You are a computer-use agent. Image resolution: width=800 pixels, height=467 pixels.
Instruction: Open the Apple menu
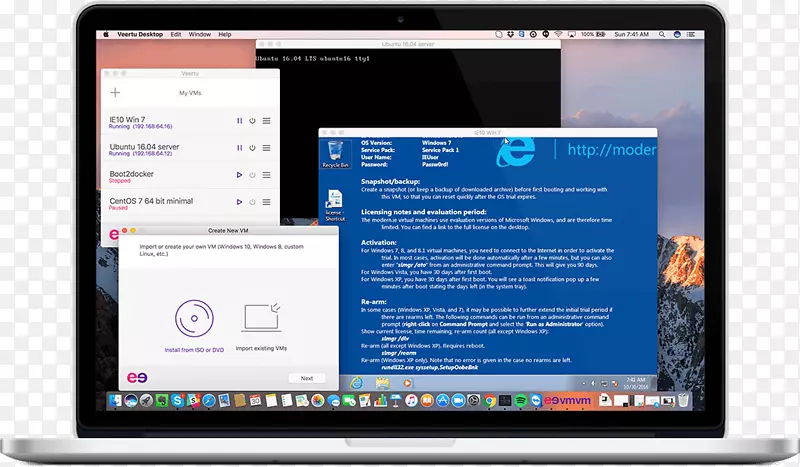point(106,34)
